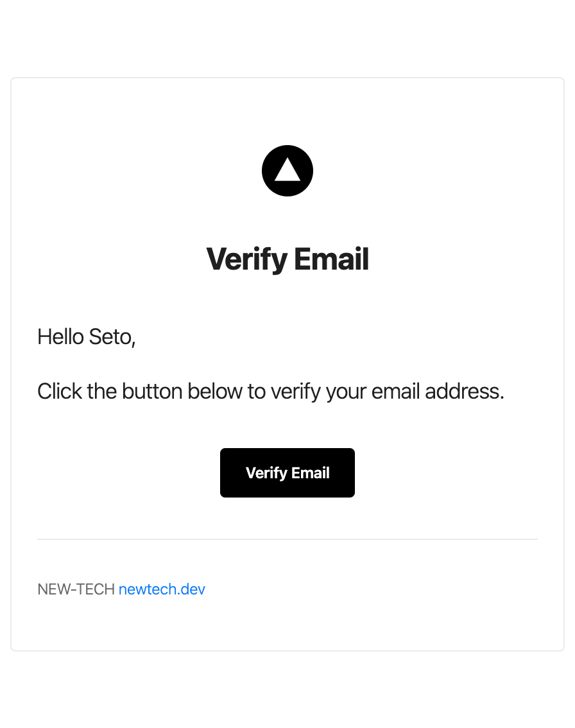The width and height of the screenshot is (575, 728).
Task: Click the instruction text about verifying your email
Action: 271,391
